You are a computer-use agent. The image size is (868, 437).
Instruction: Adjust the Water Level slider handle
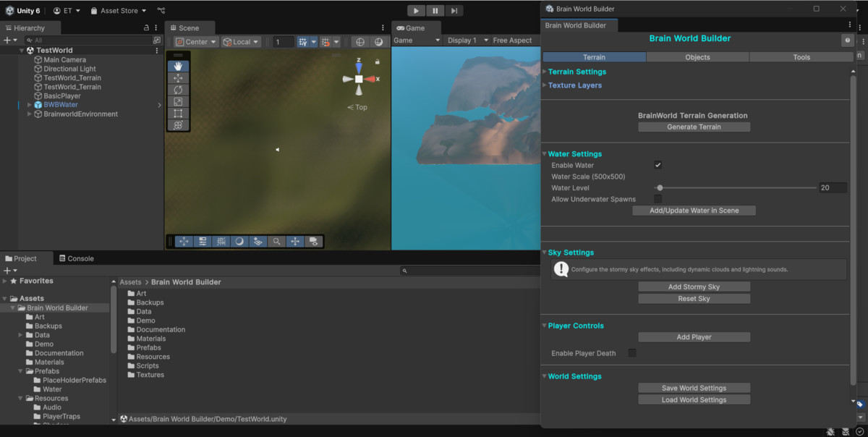point(660,188)
